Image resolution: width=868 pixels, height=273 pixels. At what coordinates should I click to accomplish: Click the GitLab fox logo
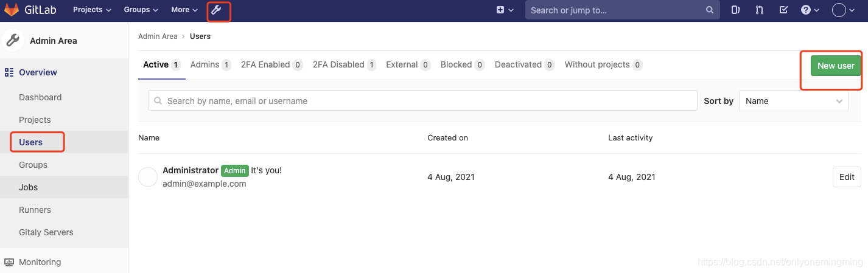tap(12, 10)
